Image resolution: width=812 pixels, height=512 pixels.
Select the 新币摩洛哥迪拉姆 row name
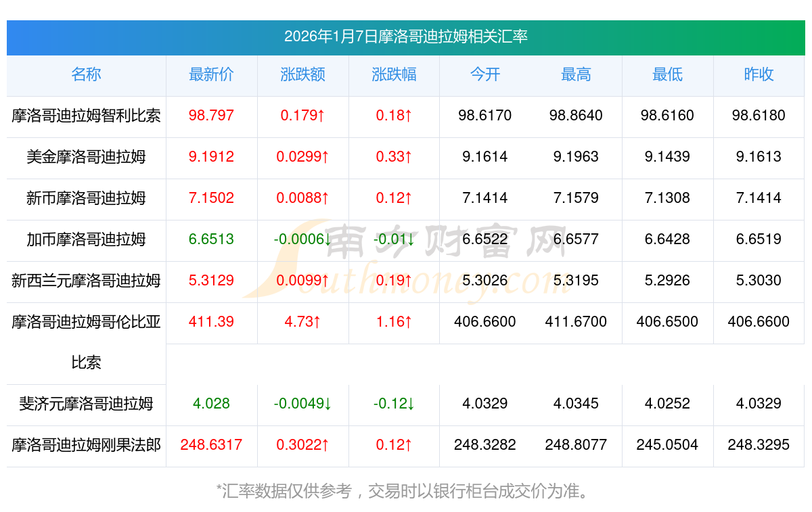pos(86,198)
